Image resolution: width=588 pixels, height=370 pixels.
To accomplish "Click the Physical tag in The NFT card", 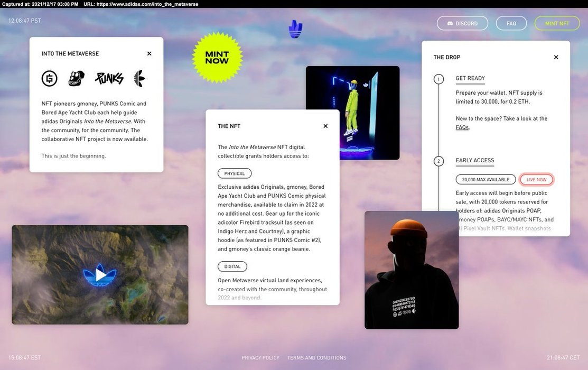I will tap(235, 173).
